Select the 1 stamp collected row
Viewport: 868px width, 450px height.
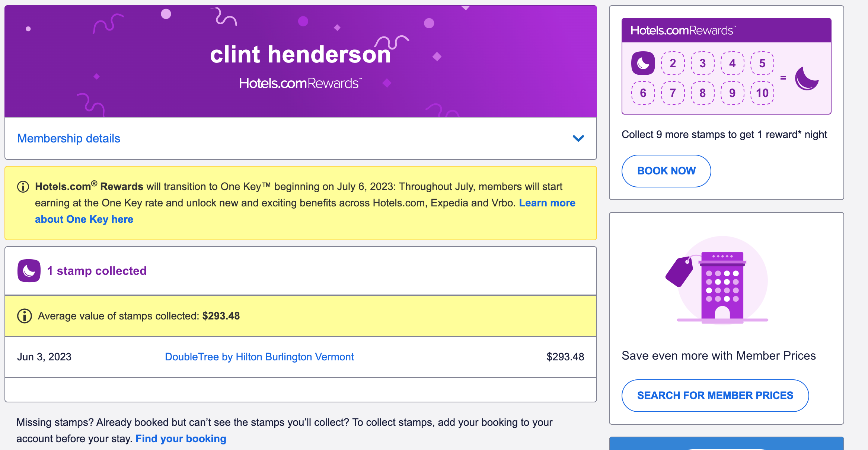tap(96, 271)
